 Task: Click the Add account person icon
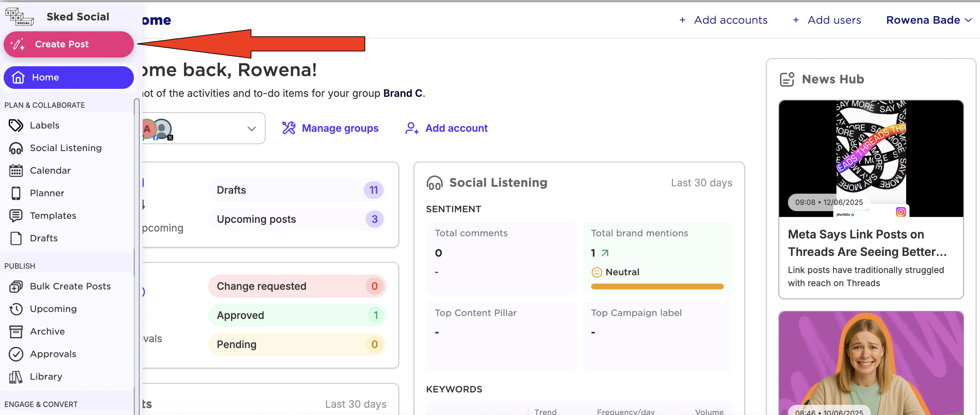[x=412, y=128]
